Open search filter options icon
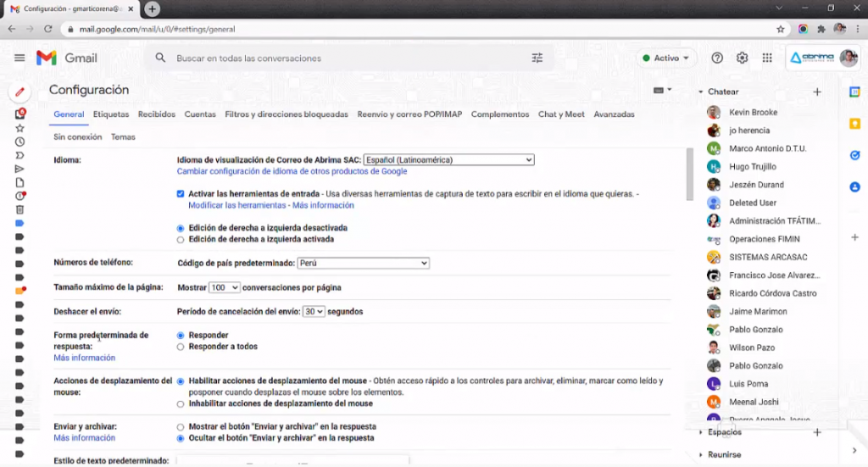Viewport: 868px width, 467px height. click(x=537, y=58)
